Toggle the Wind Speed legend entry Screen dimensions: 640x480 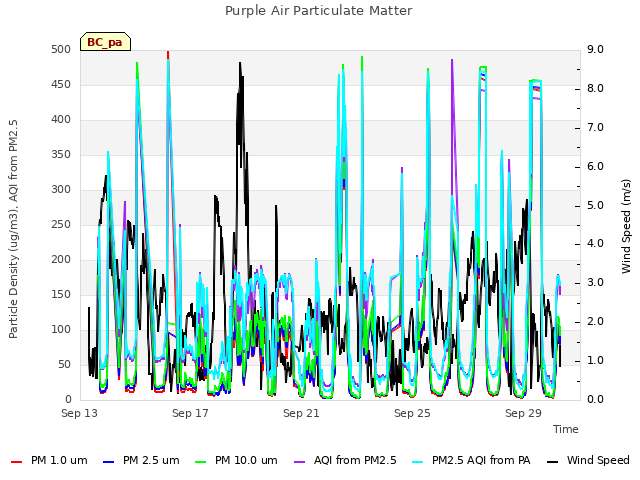588,460
